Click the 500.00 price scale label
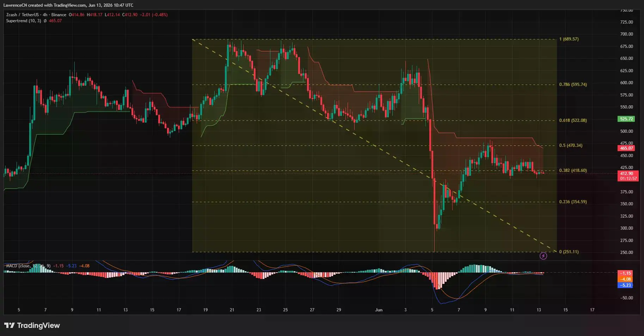Screen dimensions: 644x336 pos(626,131)
